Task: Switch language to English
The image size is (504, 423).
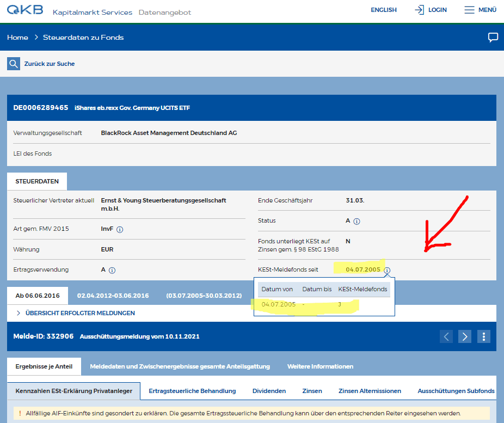Action: [384, 10]
